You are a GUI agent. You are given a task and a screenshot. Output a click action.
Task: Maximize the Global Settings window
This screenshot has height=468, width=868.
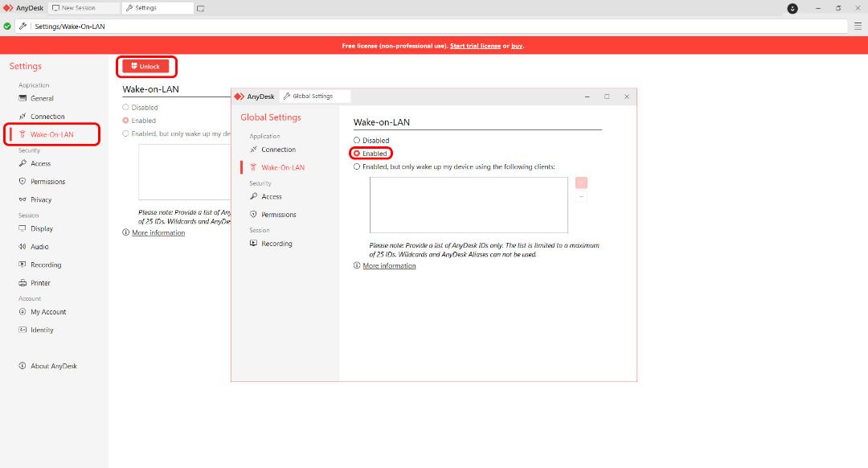point(607,96)
